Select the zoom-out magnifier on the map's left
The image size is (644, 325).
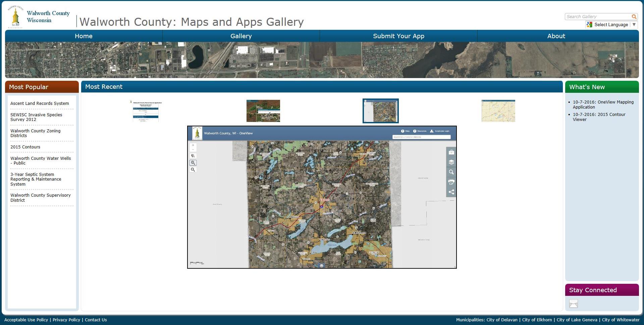[193, 170]
